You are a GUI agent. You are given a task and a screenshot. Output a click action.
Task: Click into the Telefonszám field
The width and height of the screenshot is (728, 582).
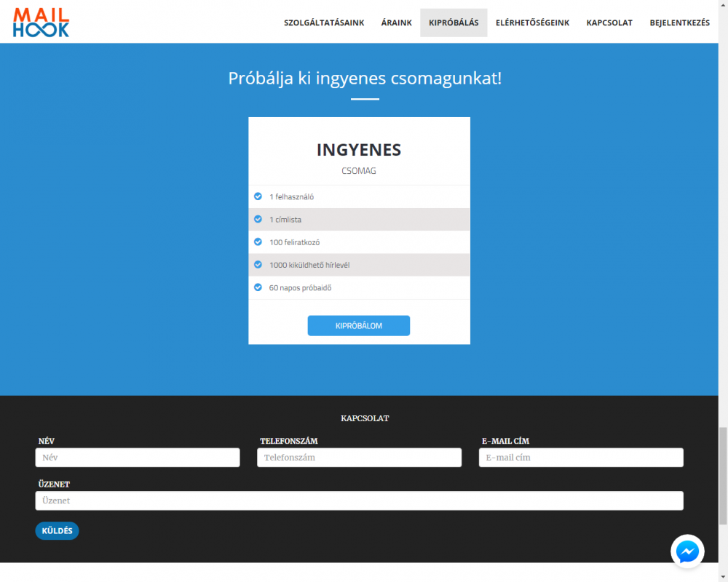coord(359,458)
